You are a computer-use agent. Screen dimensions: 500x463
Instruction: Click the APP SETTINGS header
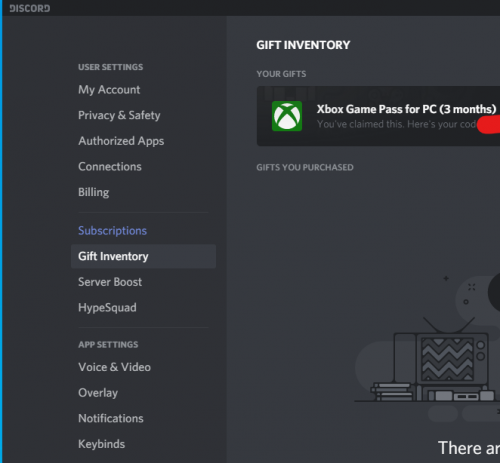click(108, 345)
